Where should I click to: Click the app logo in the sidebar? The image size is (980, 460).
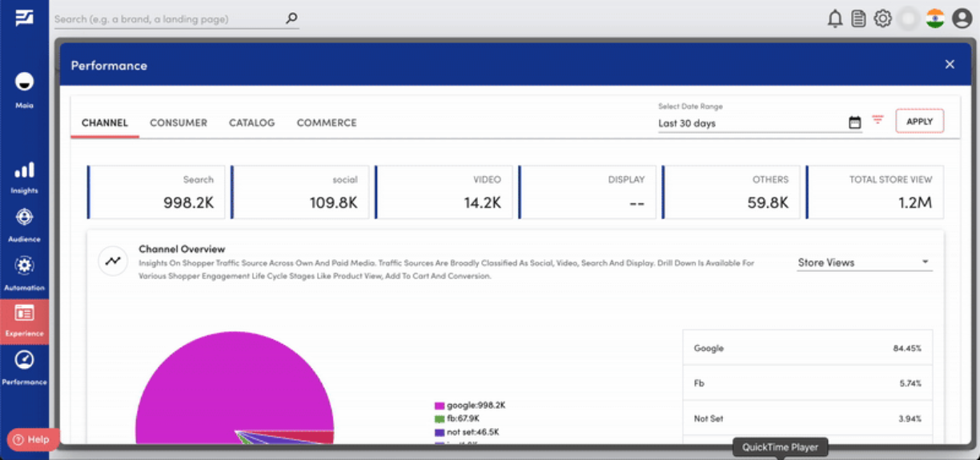tap(24, 18)
